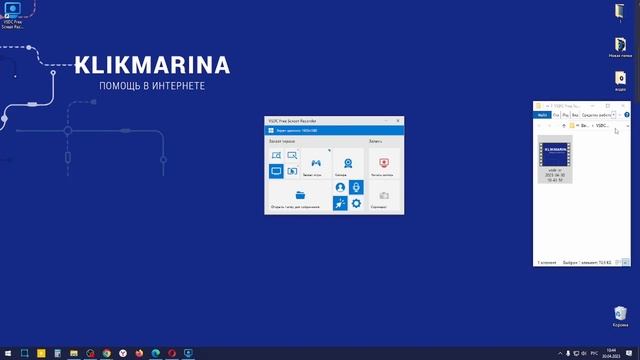Screen dimensions: 640x360
Task: Select the region capture mode with camera
Action: pos(276,155)
